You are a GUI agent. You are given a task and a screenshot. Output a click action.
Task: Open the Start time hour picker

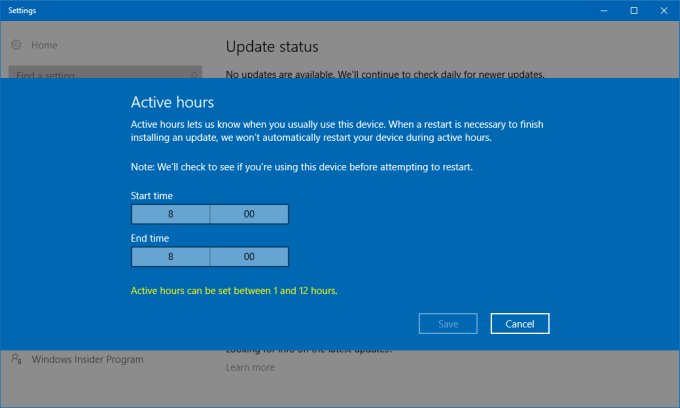(x=171, y=214)
